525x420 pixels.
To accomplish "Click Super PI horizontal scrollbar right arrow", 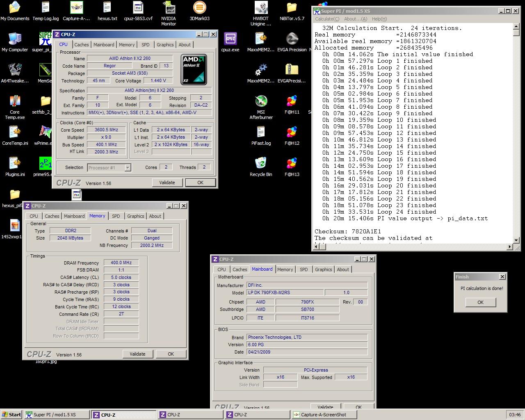I will click(509, 247).
